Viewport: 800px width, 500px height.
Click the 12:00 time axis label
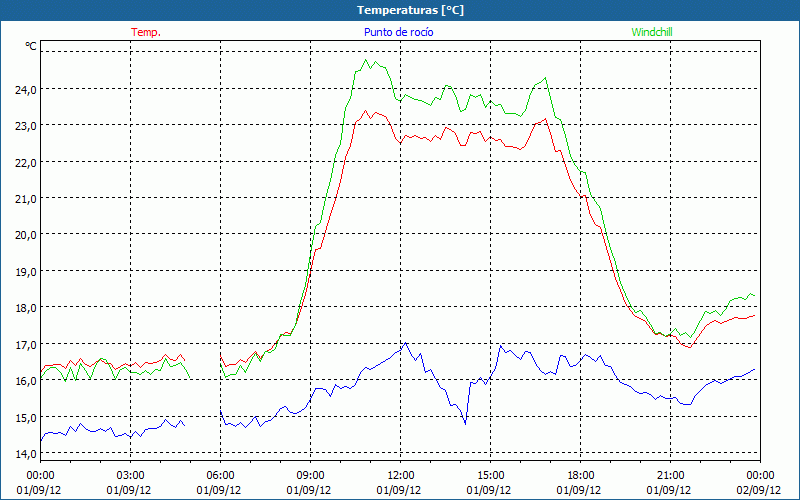coord(401,476)
